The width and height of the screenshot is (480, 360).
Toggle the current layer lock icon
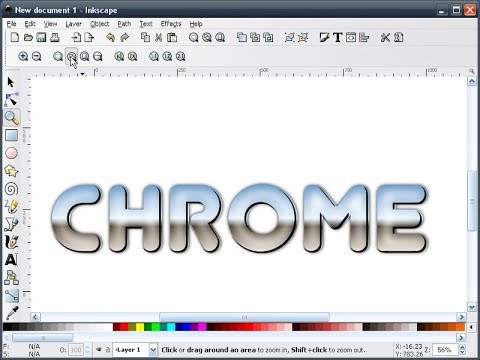coord(108,350)
